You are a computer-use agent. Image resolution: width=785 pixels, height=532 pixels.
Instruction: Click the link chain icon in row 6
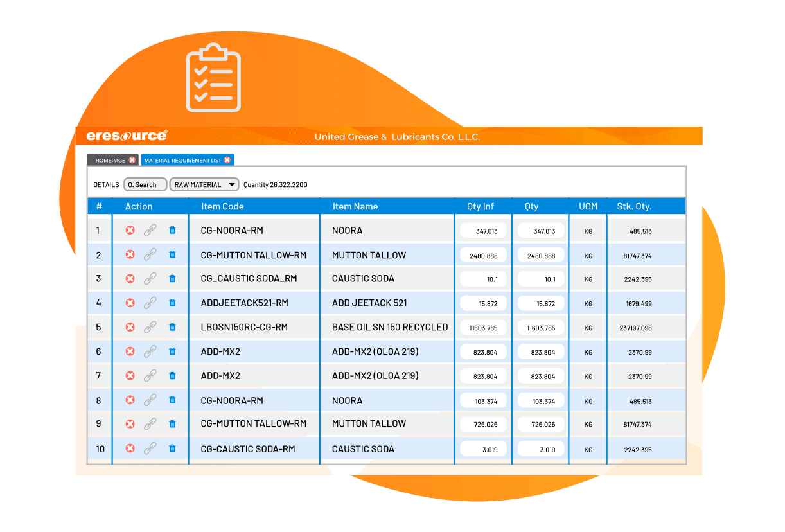(x=150, y=351)
